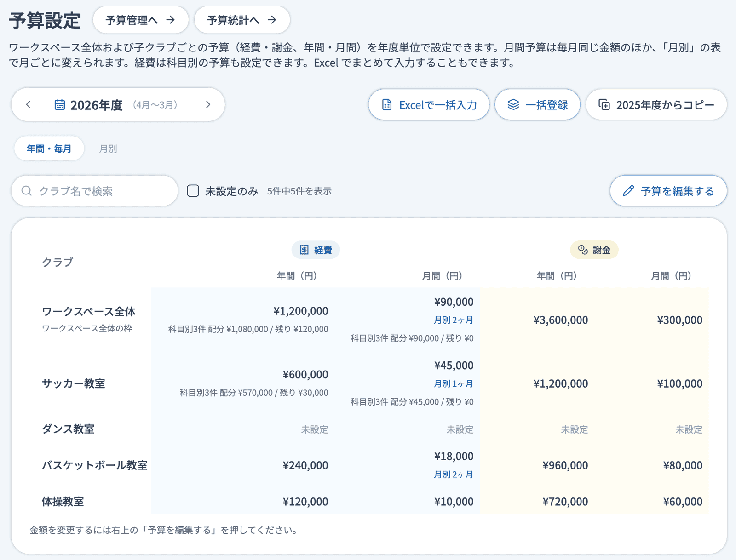Click the calendar icon beside 2026年度
736x560 pixels.
coord(60,105)
